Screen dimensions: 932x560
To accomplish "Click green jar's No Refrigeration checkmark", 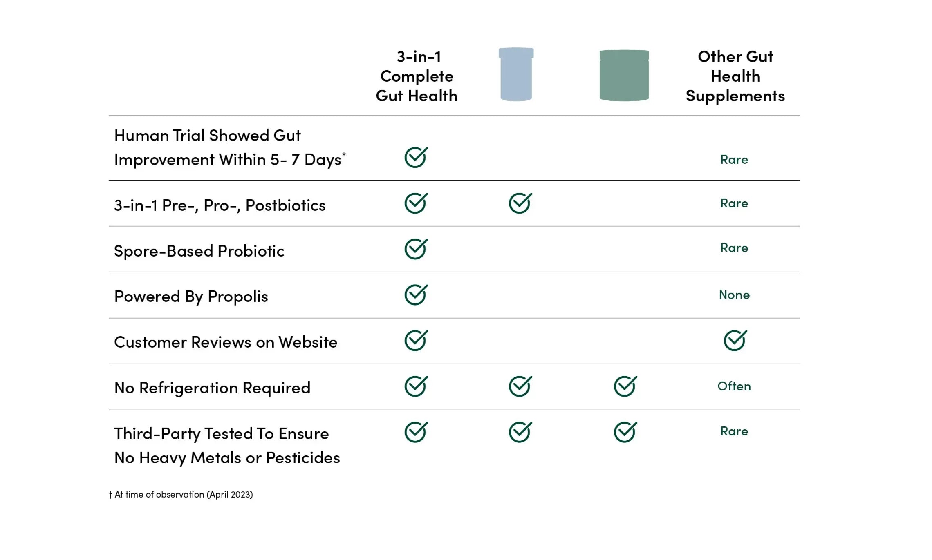I will coord(625,386).
